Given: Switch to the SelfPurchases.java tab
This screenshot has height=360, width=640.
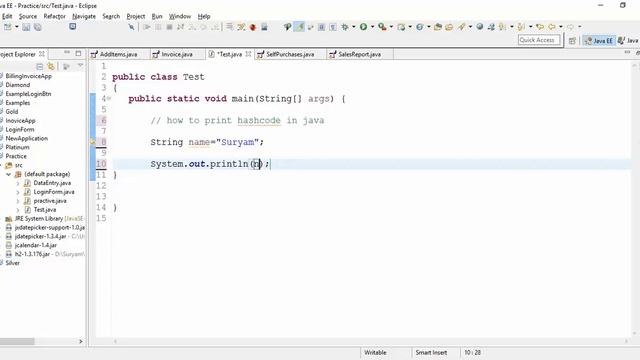Looking at the screenshot, I should coord(290,54).
